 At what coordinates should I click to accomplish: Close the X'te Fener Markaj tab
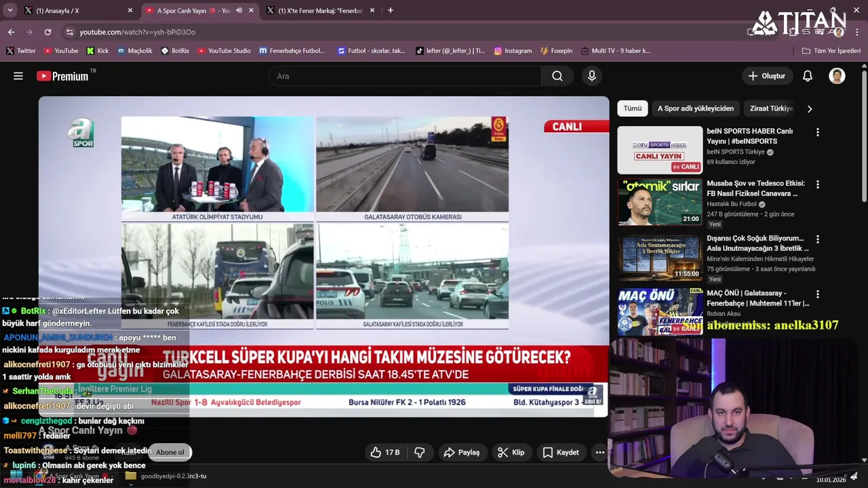pos(373,10)
